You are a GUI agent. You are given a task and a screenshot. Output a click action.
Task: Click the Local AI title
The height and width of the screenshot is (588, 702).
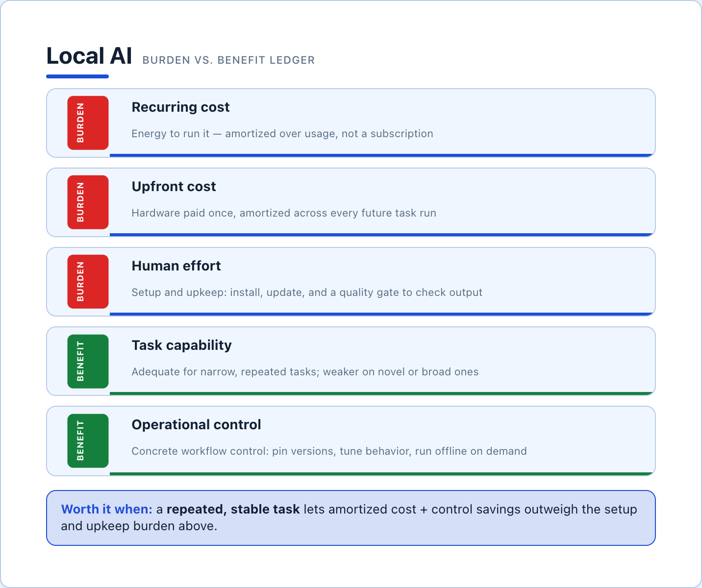pos(89,56)
